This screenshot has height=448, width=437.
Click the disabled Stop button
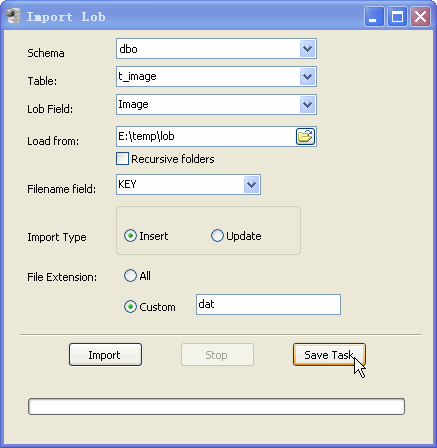pyautogui.click(x=217, y=355)
